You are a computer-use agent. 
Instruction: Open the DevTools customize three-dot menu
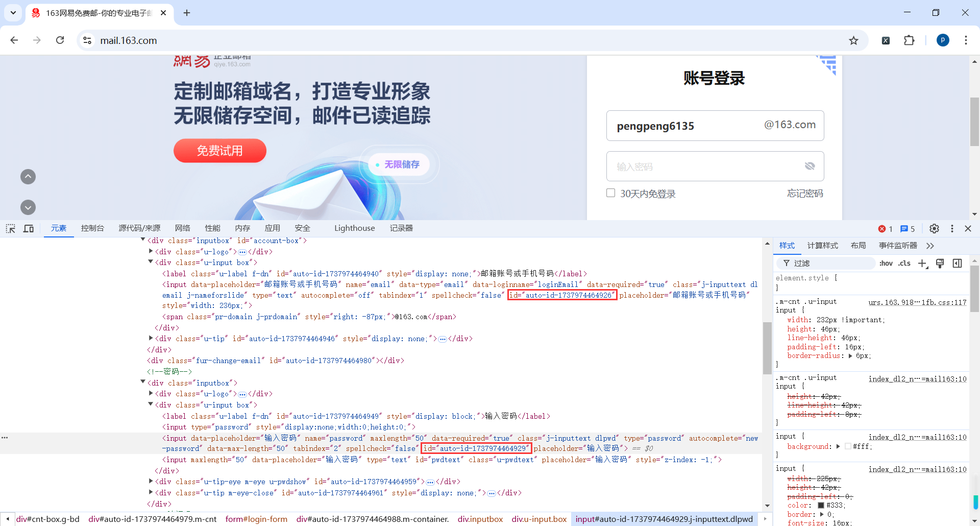tap(952, 229)
